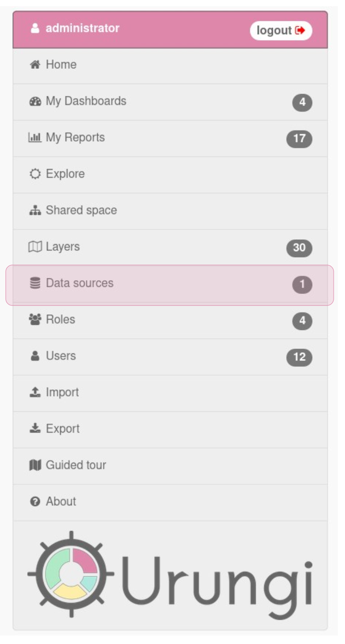Screen dimensions: 345x644
Task: Click the bar chart icon for My Reports
Action: [x=35, y=138]
